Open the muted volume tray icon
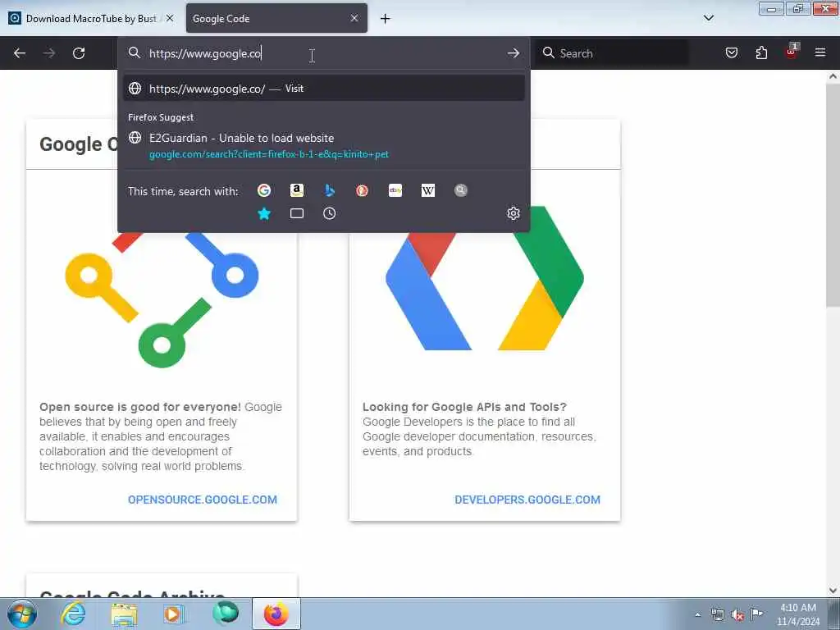This screenshot has height=630, width=840. click(737, 614)
